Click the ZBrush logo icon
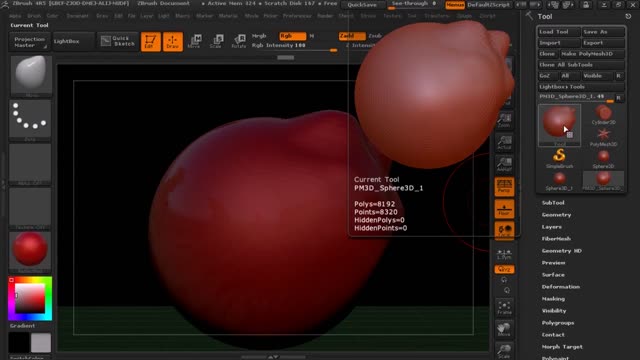The image size is (640, 360). (x=5, y=4)
